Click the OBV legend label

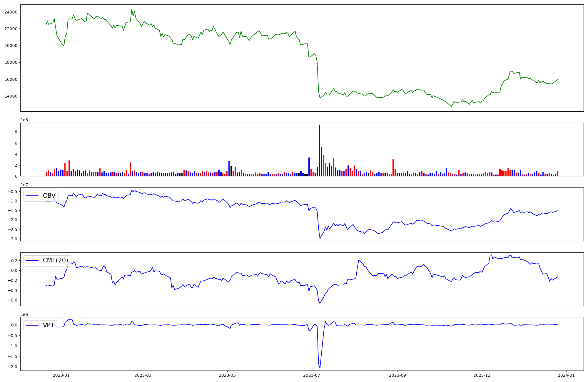(x=49, y=196)
